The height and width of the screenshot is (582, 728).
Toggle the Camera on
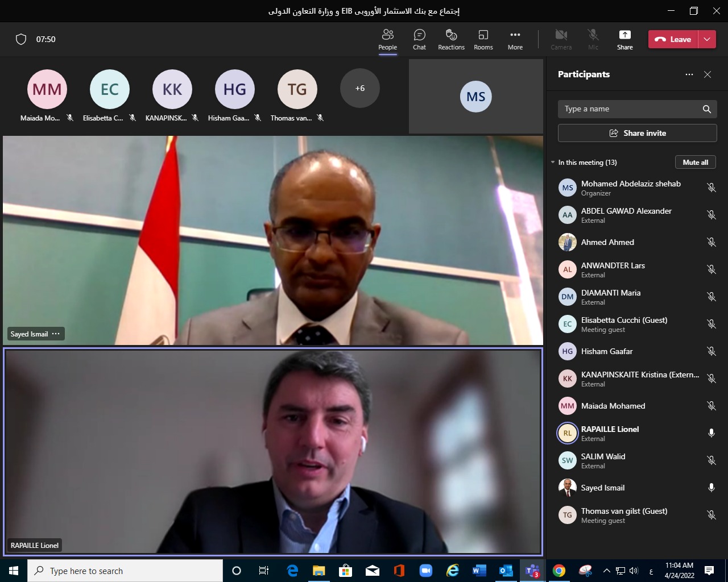click(x=561, y=39)
